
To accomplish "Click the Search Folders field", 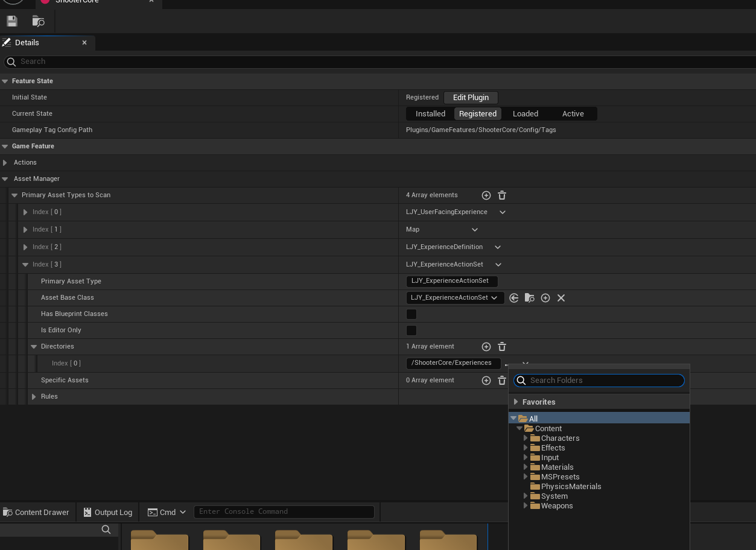I will pos(599,381).
